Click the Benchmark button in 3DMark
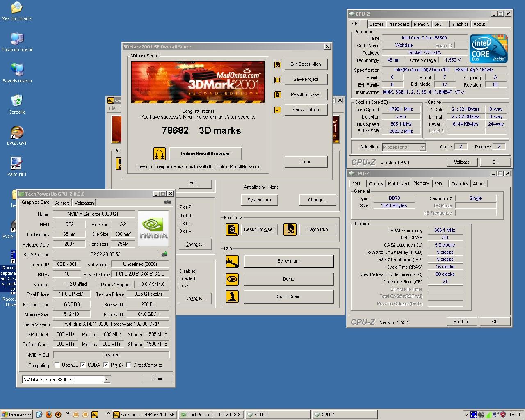 288,261
